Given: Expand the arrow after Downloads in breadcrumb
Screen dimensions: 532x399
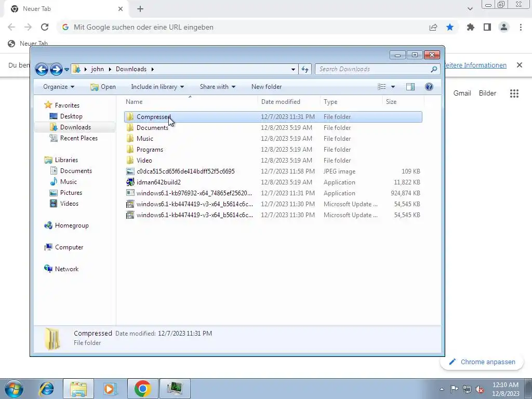Looking at the screenshot, I should 153,69.
